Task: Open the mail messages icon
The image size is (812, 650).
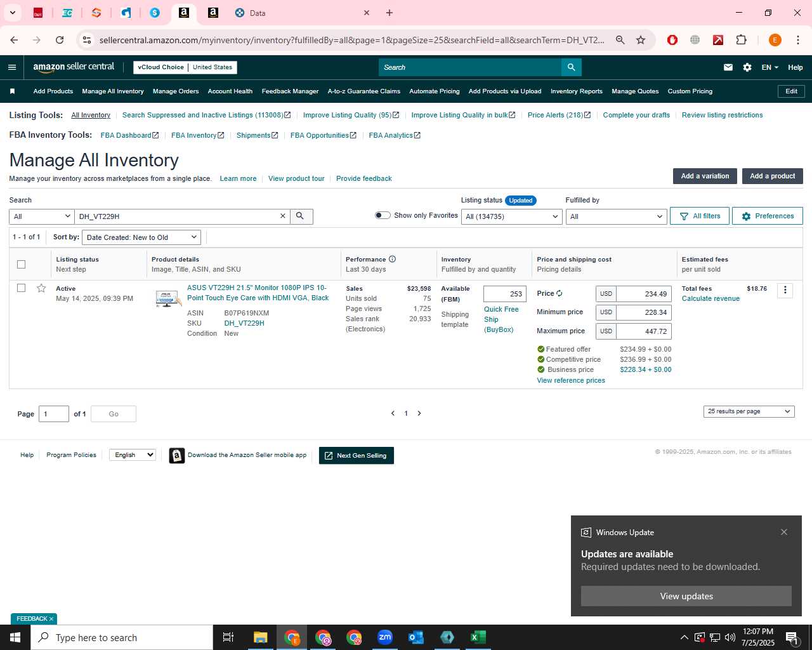Action: click(728, 67)
